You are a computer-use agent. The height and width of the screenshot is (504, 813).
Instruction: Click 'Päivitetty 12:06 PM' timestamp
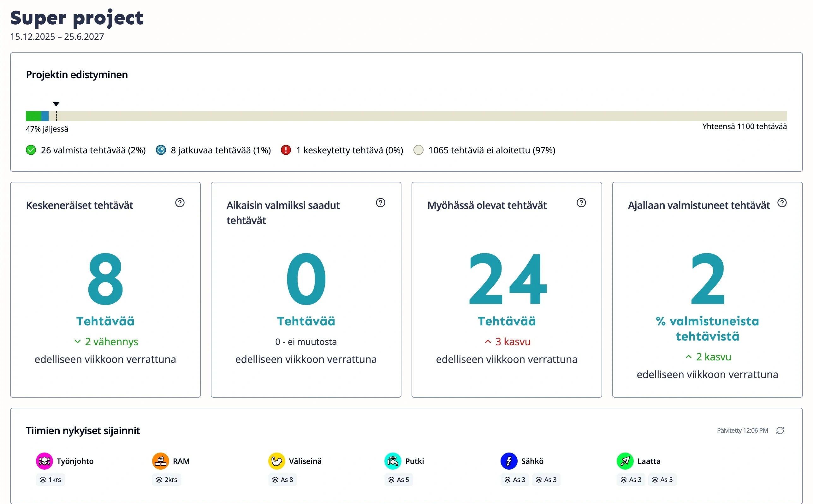pyautogui.click(x=742, y=430)
